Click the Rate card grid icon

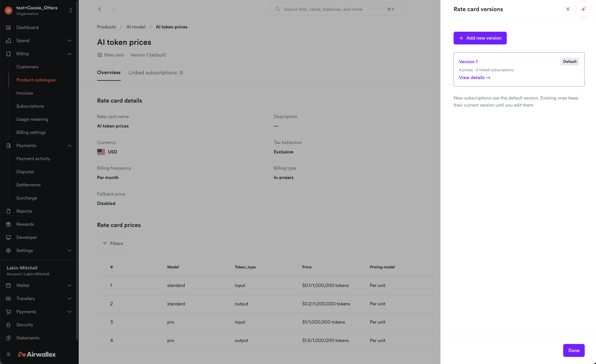click(x=100, y=55)
